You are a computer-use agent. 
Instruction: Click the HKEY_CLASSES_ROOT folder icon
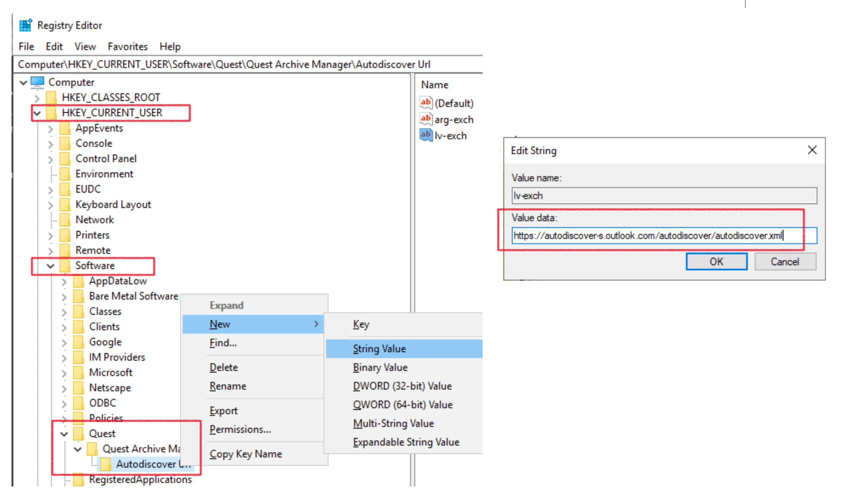coord(51,97)
